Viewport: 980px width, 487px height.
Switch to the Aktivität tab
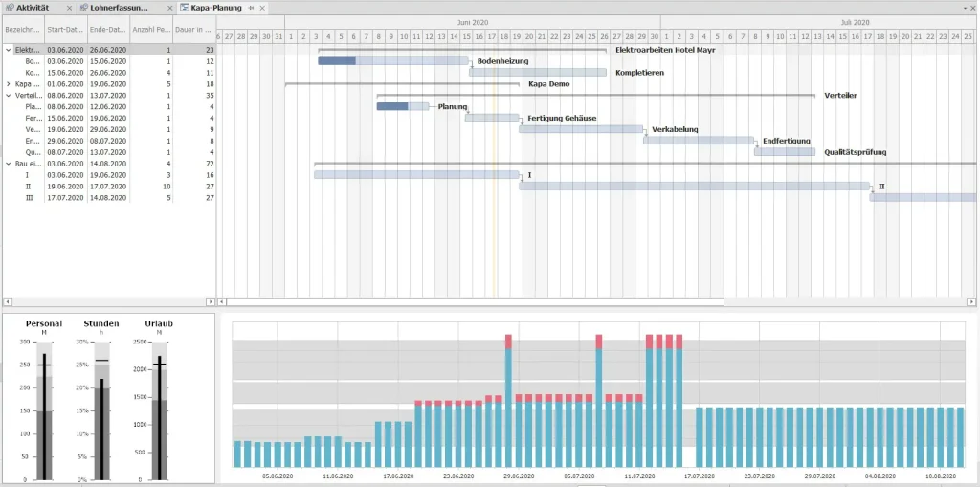tap(33, 8)
